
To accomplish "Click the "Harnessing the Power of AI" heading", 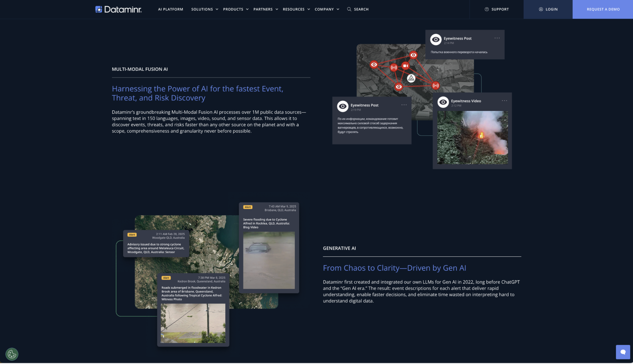I will point(197,93).
